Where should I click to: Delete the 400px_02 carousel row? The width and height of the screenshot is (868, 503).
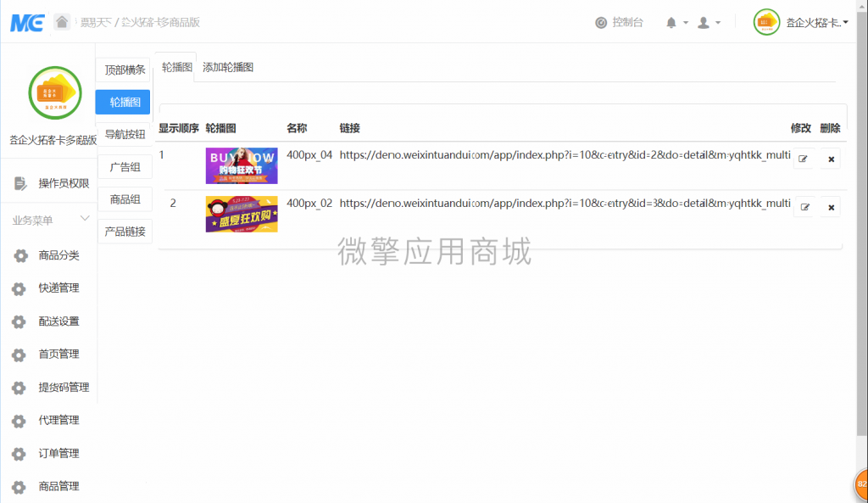[x=831, y=207]
